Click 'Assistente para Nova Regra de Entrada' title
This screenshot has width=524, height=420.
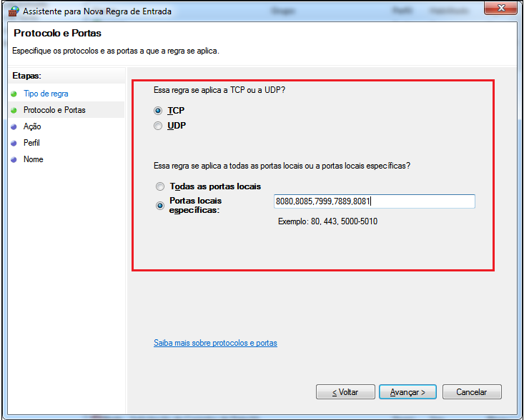click(97, 11)
